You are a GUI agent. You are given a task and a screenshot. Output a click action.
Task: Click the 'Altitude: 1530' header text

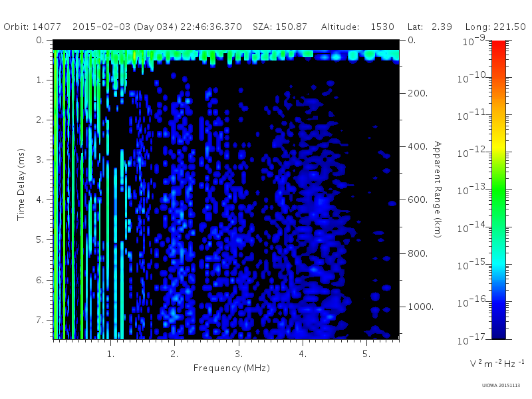click(358, 27)
